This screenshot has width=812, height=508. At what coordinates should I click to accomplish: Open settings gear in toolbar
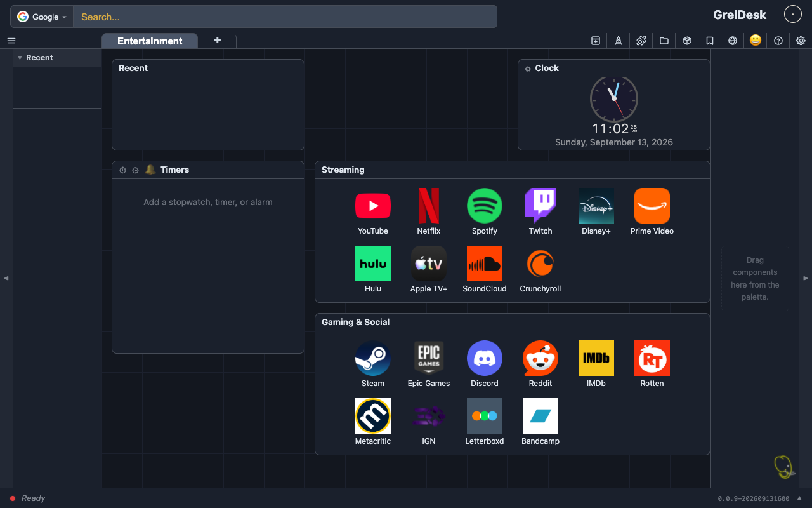pyautogui.click(x=801, y=41)
